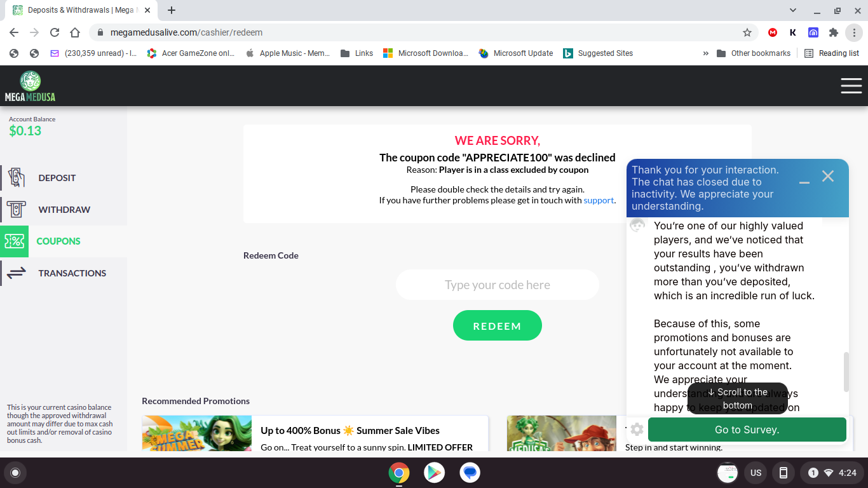The height and width of the screenshot is (488, 868).
Task: Select the Deposits & Withdrawals browser tab
Action: coord(79,10)
